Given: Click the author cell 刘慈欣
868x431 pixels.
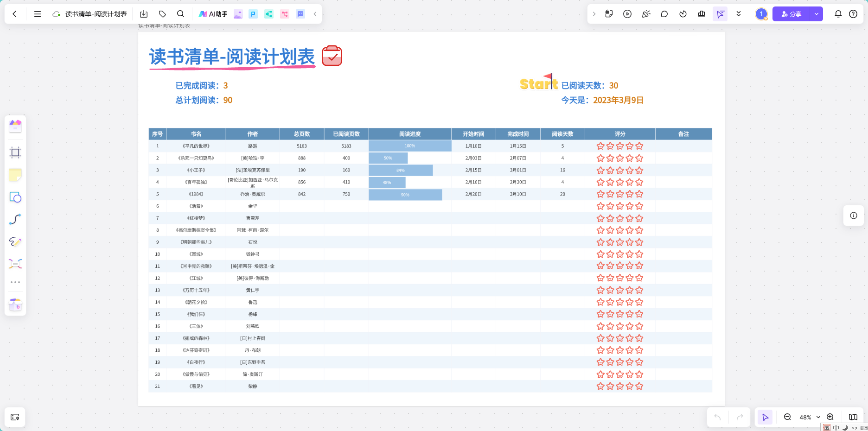Looking at the screenshot, I should pos(253,326).
